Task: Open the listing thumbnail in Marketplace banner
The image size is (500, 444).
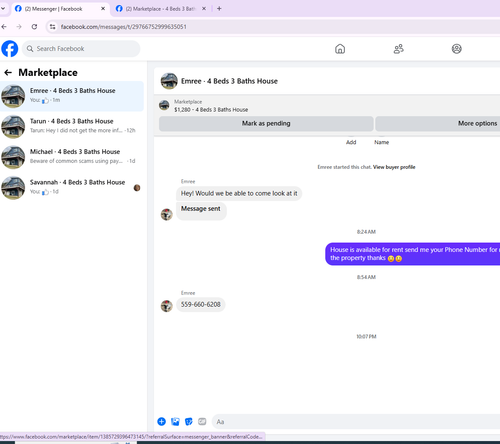Action: (x=164, y=105)
